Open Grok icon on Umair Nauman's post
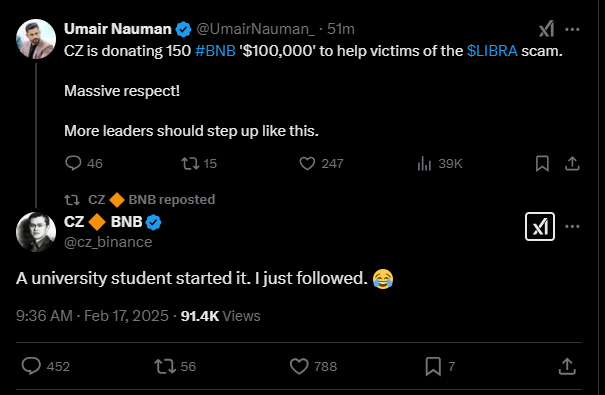This screenshot has height=395, width=605. point(546,29)
